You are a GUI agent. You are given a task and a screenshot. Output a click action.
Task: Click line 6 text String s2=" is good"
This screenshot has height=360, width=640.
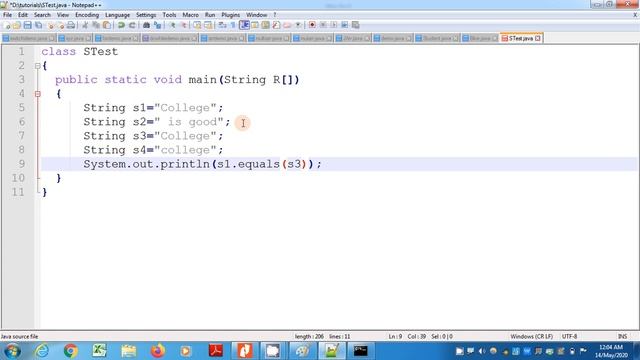[157, 122]
